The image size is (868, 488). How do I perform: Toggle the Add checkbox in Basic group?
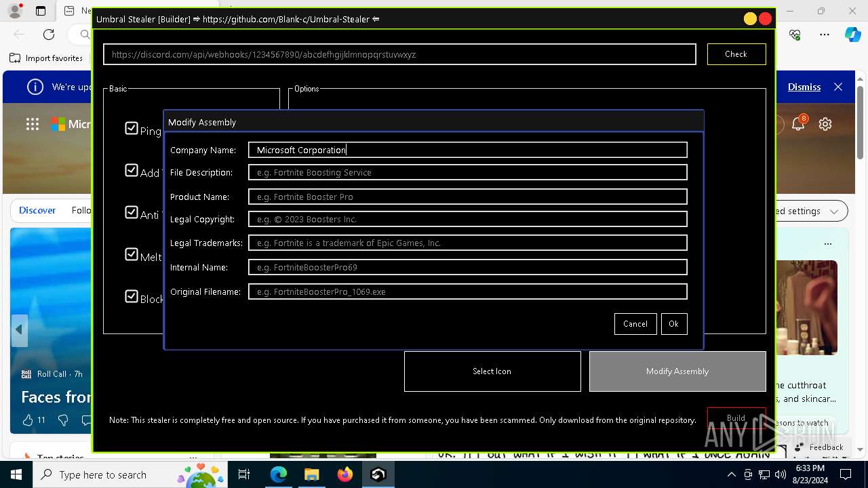(132, 170)
